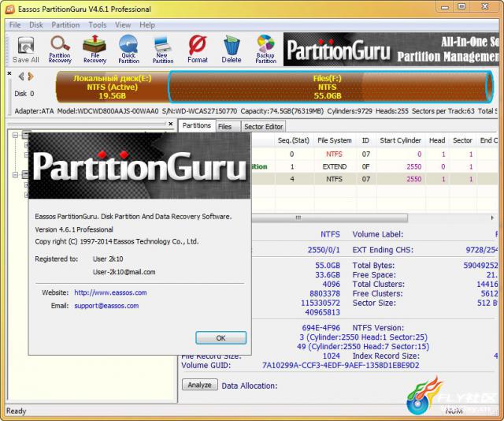Go to the next disk arrow
Image resolution: width=504 pixels, height=421 pixels.
(31, 76)
